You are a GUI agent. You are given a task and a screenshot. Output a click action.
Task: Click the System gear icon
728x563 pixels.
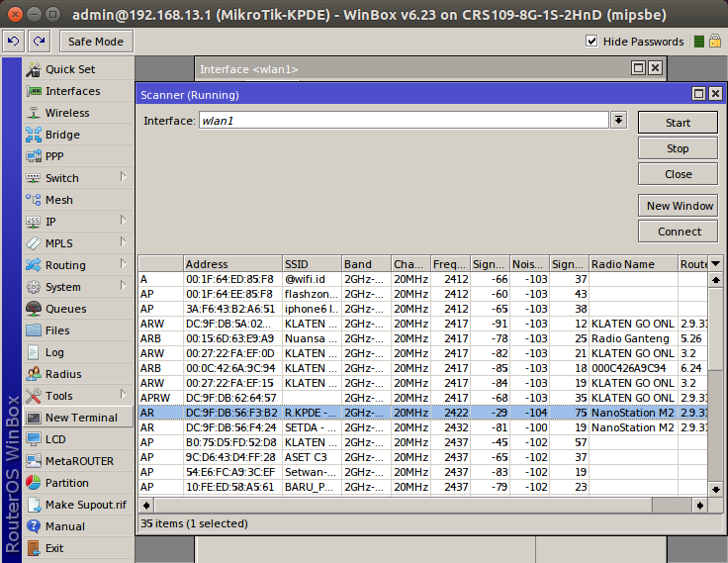pyautogui.click(x=34, y=287)
